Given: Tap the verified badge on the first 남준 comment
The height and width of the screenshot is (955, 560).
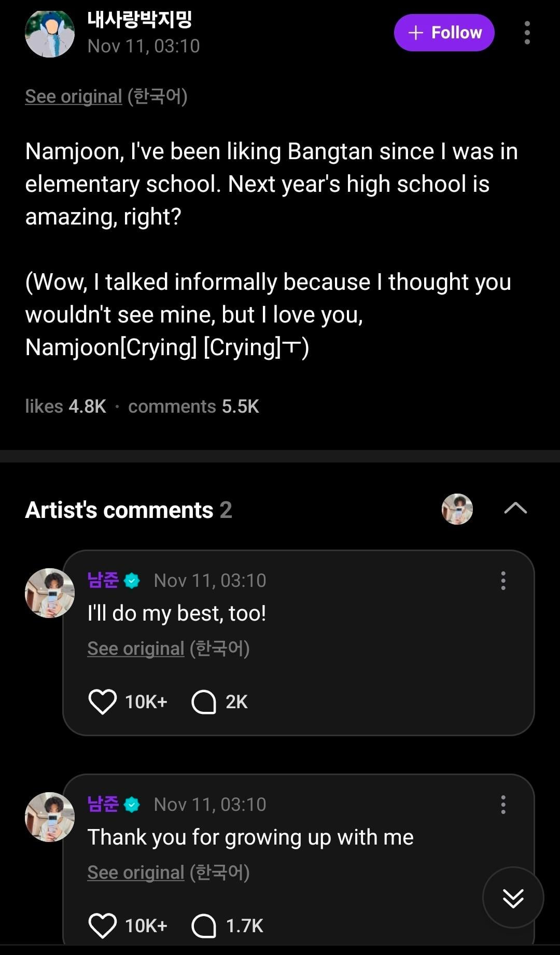Looking at the screenshot, I should (132, 581).
